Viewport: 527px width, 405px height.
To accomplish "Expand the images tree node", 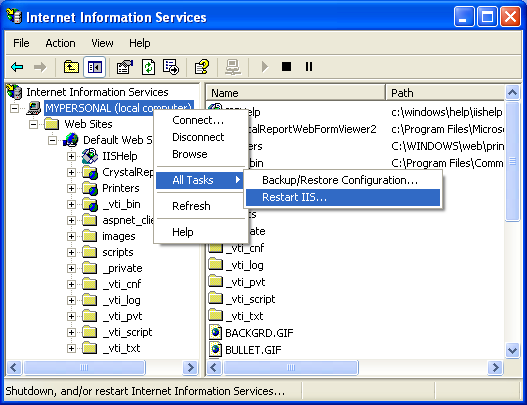I will click(x=71, y=236).
